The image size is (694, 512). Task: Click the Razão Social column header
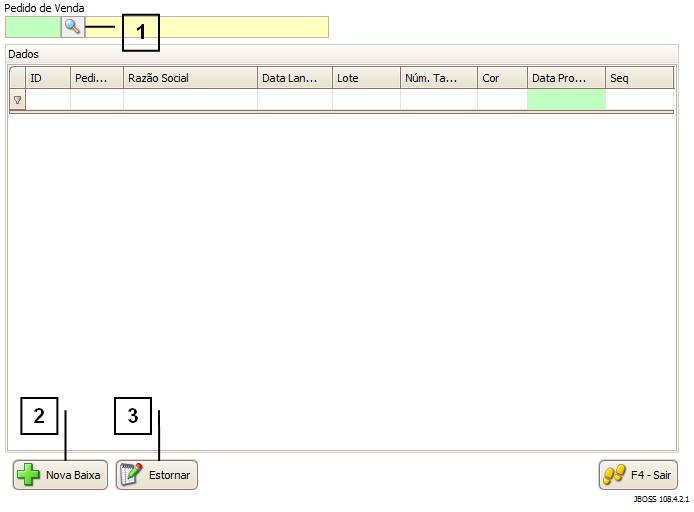[x=190, y=78]
